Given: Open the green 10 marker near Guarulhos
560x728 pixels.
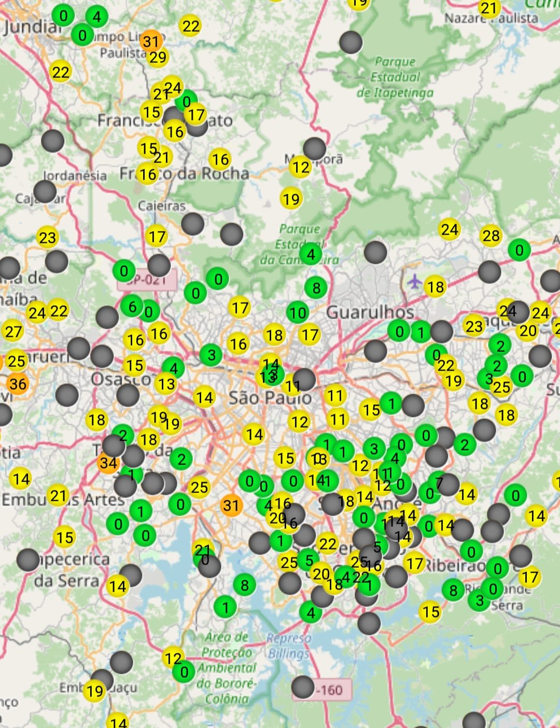Looking at the screenshot, I should click(x=298, y=313).
